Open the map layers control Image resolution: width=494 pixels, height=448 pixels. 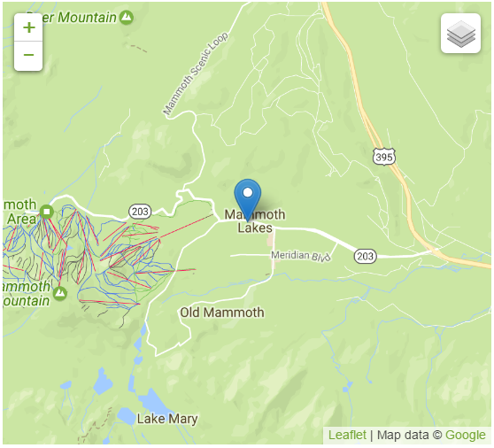click(x=460, y=34)
